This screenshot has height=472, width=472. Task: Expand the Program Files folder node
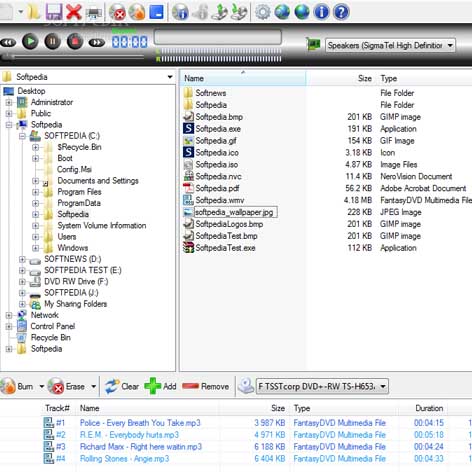[36, 192]
